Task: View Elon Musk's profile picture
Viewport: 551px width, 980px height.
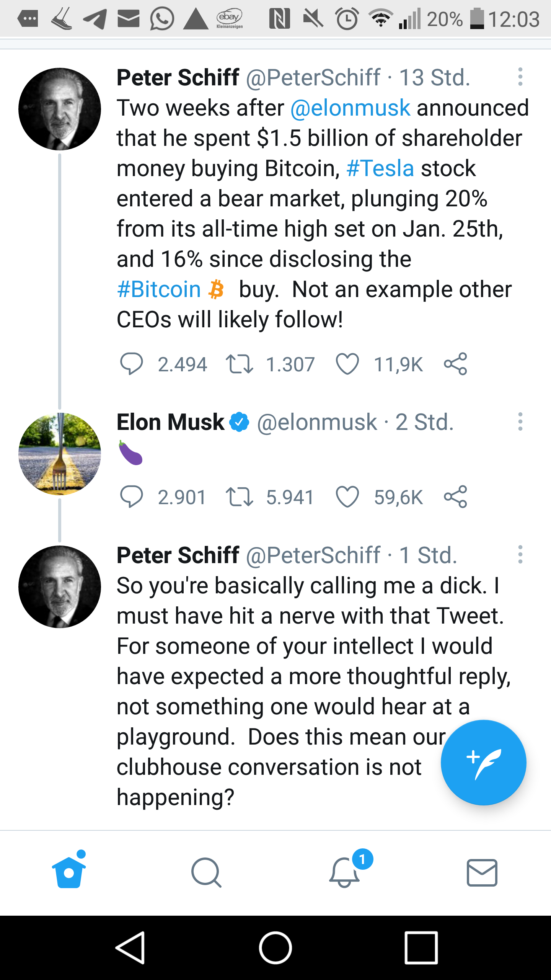Action: 60,454
